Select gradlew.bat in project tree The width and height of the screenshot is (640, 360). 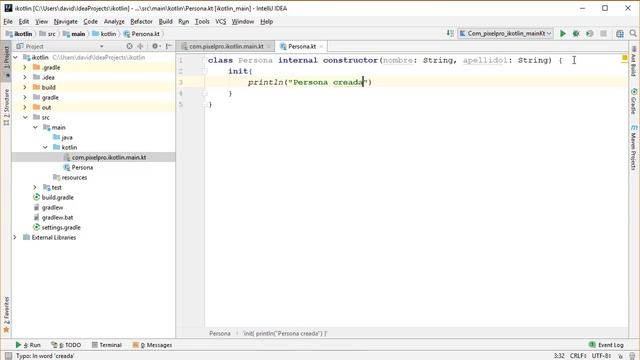point(53,218)
